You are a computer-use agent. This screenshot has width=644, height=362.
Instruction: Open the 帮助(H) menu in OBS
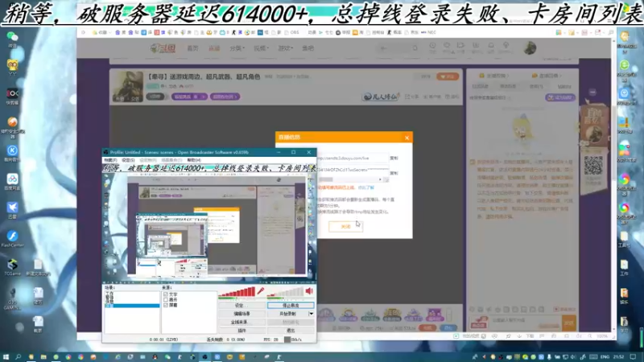pyautogui.click(x=194, y=160)
